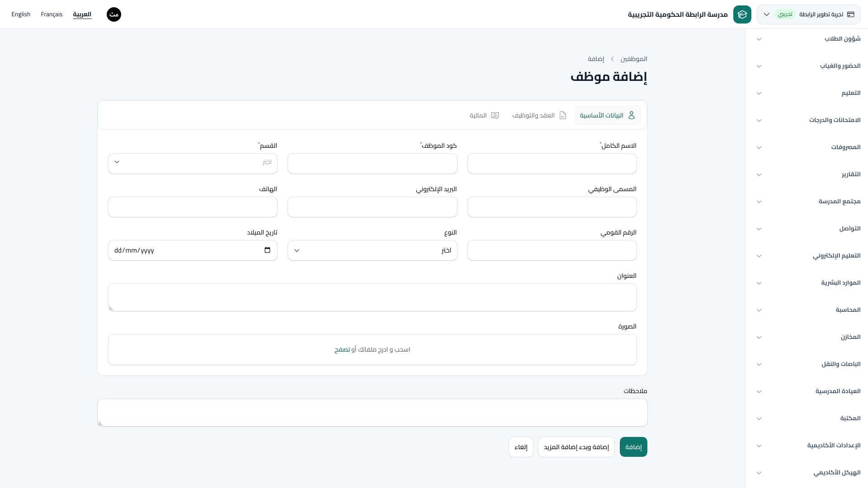The height and width of the screenshot is (488, 868).
Task: Click the document icon on العقد والتوظيف tab
Action: [563, 115]
